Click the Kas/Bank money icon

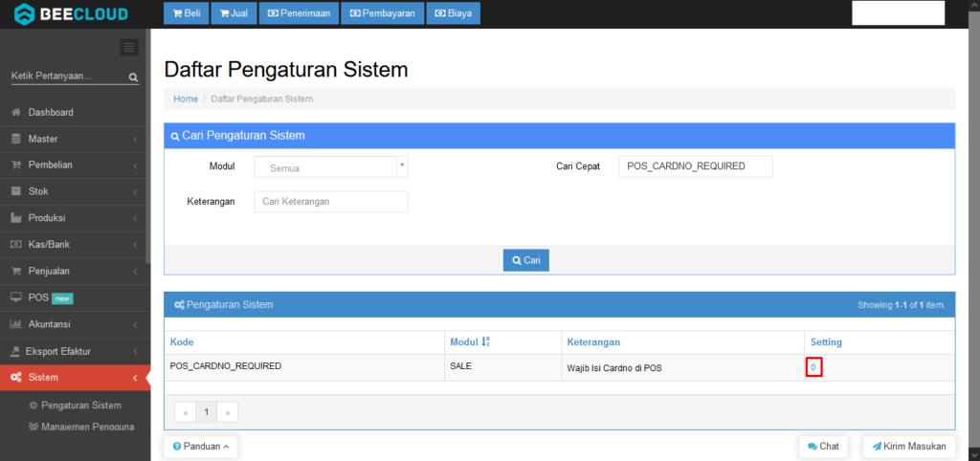coord(17,244)
